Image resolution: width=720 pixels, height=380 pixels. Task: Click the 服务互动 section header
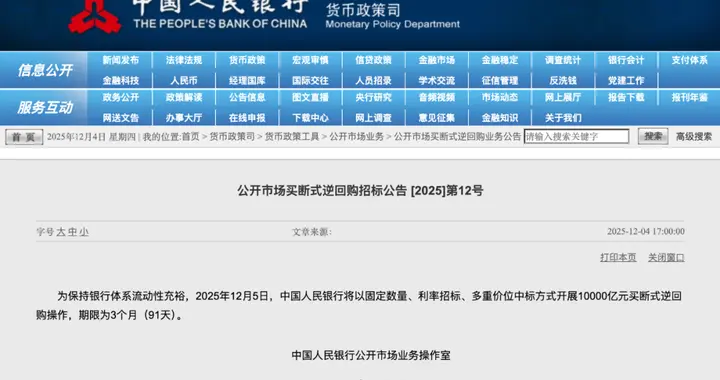tap(45, 107)
